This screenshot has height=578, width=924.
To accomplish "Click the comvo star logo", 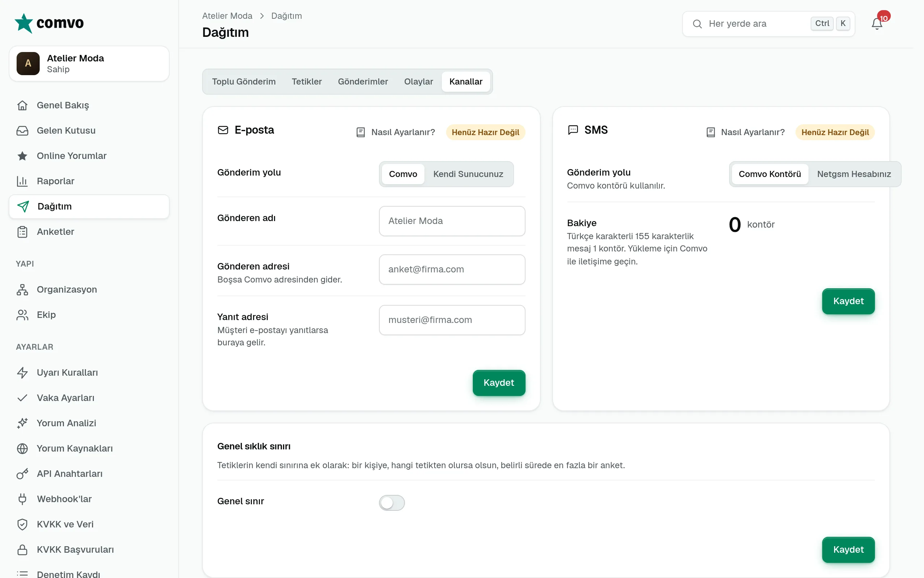I will pos(24,23).
